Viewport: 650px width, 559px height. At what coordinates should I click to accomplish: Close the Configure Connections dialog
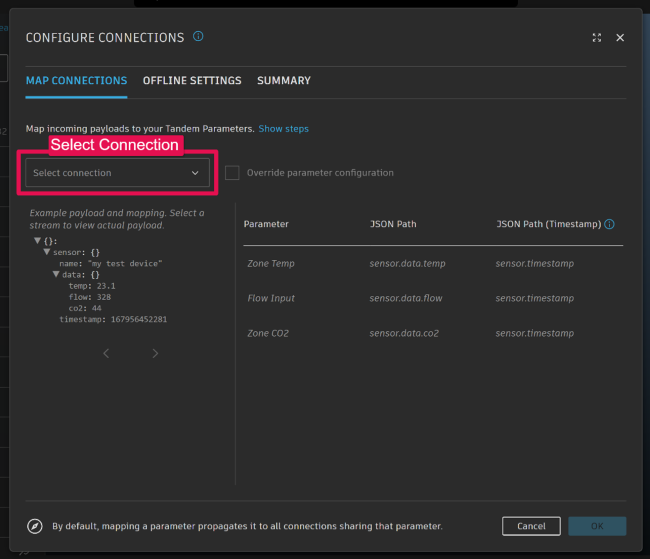tap(620, 38)
